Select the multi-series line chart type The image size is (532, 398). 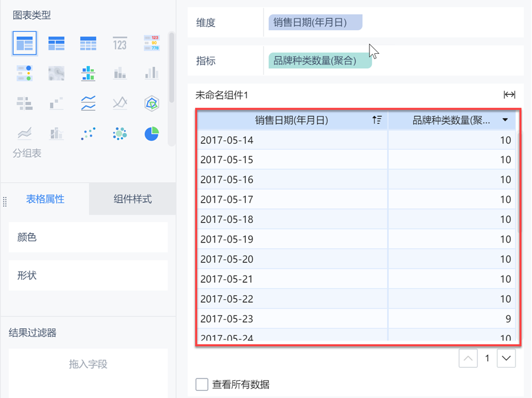click(88, 103)
